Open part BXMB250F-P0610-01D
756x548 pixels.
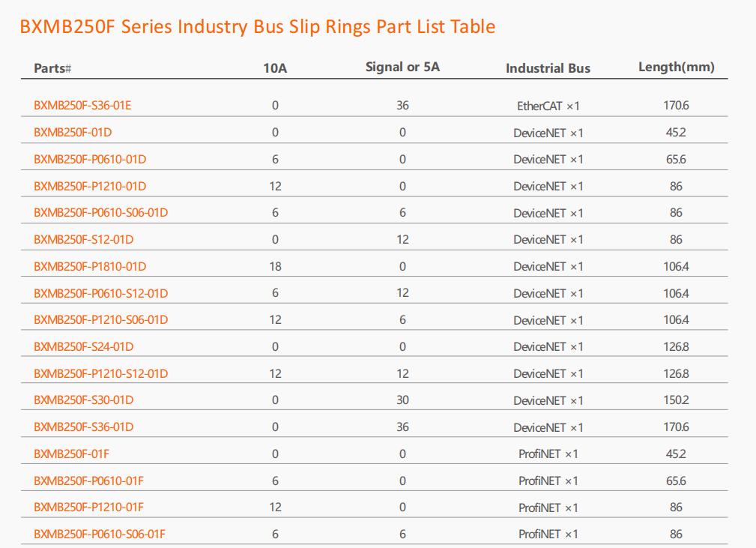click(x=90, y=159)
